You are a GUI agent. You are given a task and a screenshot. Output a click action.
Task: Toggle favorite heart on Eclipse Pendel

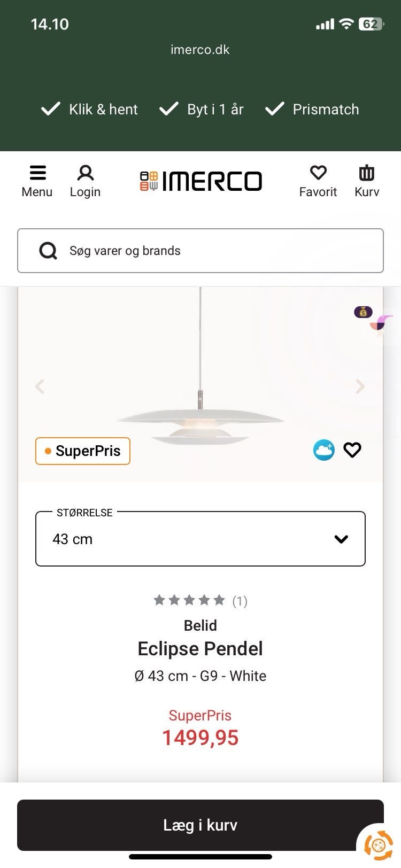352,450
